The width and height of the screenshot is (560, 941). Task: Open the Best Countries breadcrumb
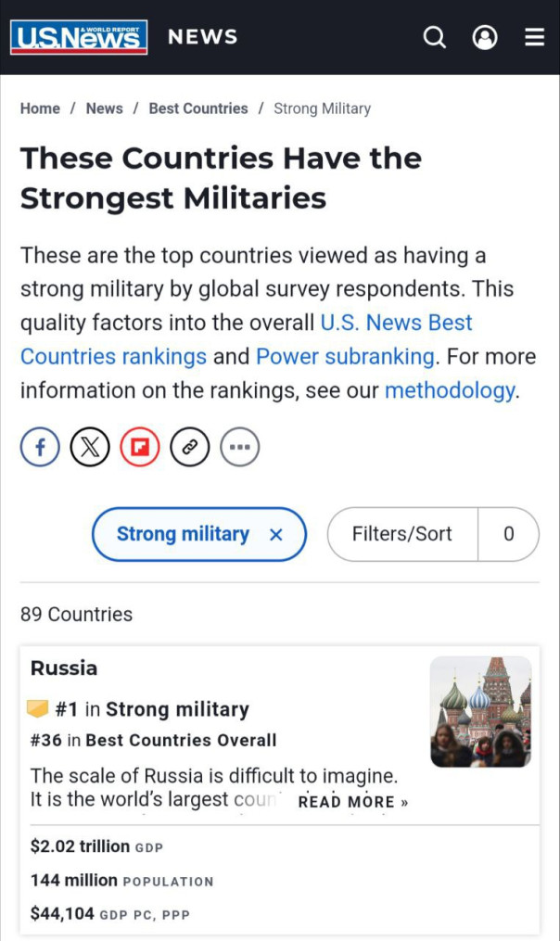pos(198,108)
